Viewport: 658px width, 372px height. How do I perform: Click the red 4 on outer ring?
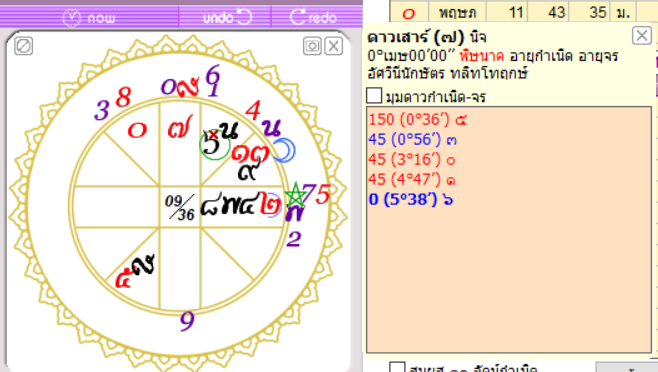point(253,110)
